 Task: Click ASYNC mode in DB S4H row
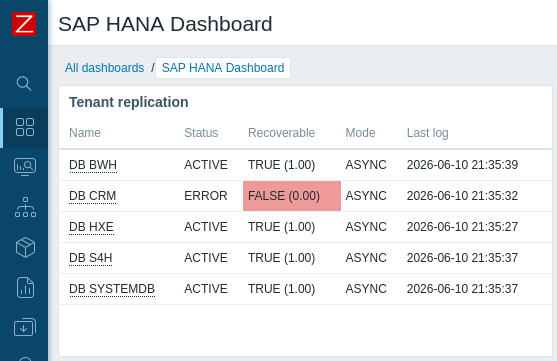click(366, 258)
